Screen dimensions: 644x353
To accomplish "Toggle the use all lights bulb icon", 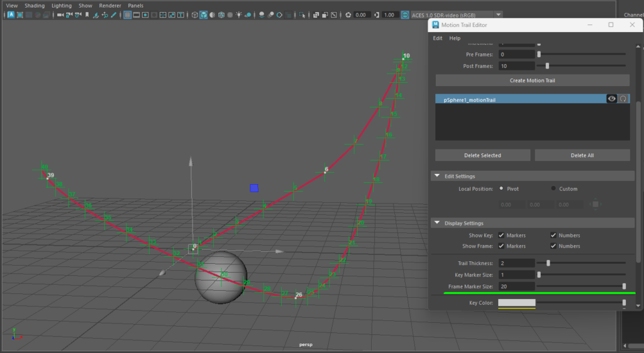I will [x=240, y=14].
